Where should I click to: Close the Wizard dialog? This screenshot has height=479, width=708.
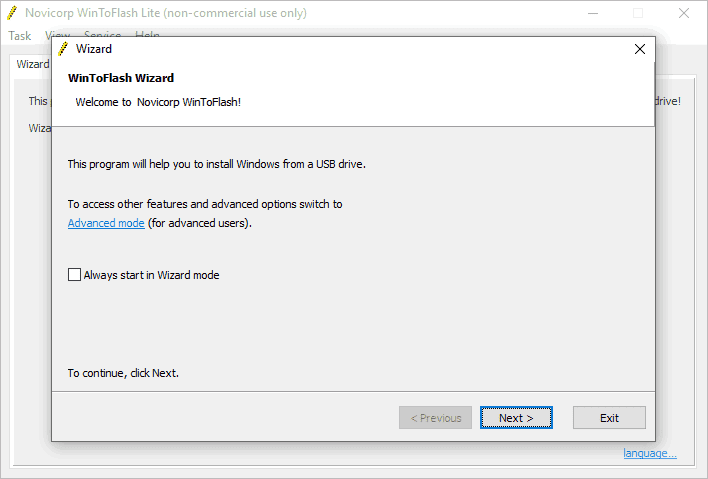pyautogui.click(x=640, y=49)
